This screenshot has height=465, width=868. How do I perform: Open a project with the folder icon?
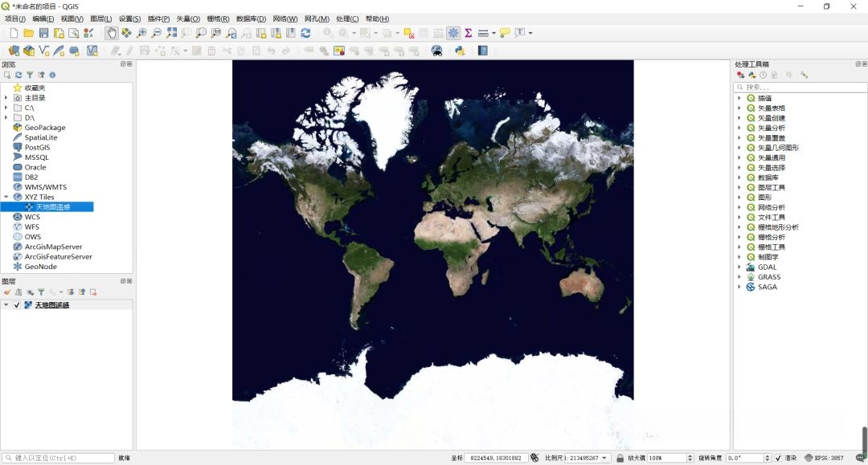pyautogui.click(x=29, y=33)
